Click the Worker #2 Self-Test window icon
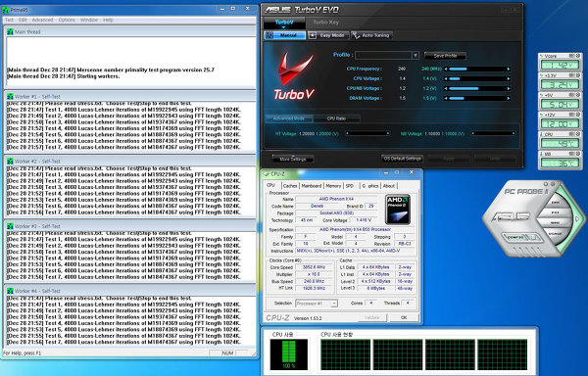This screenshot has width=588, height=376. (10, 162)
